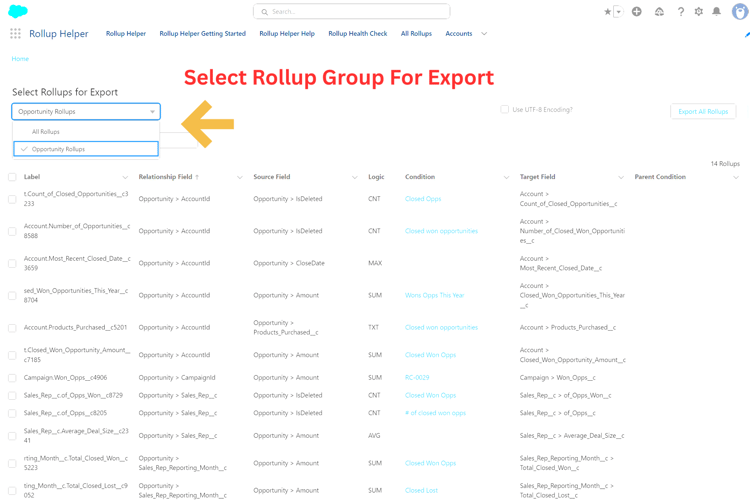Image resolution: width=750 pixels, height=501 pixels.
Task: Click the Opportunity > CloseDate source cell
Action: (x=289, y=263)
